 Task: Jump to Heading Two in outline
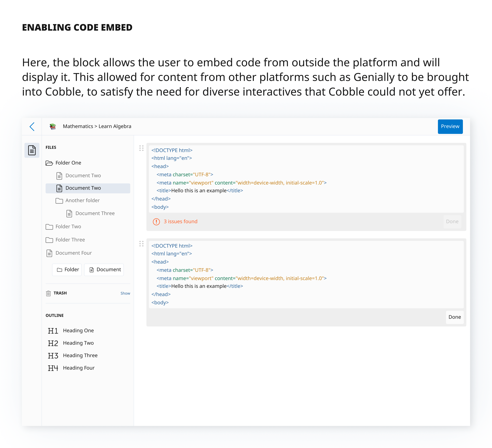point(78,343)
